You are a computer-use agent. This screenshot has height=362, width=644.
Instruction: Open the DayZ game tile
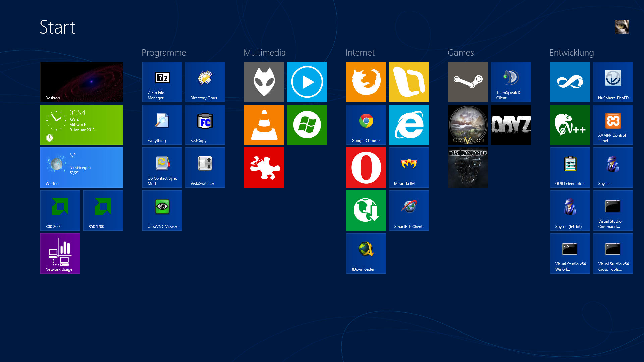[x=511, y=125]
